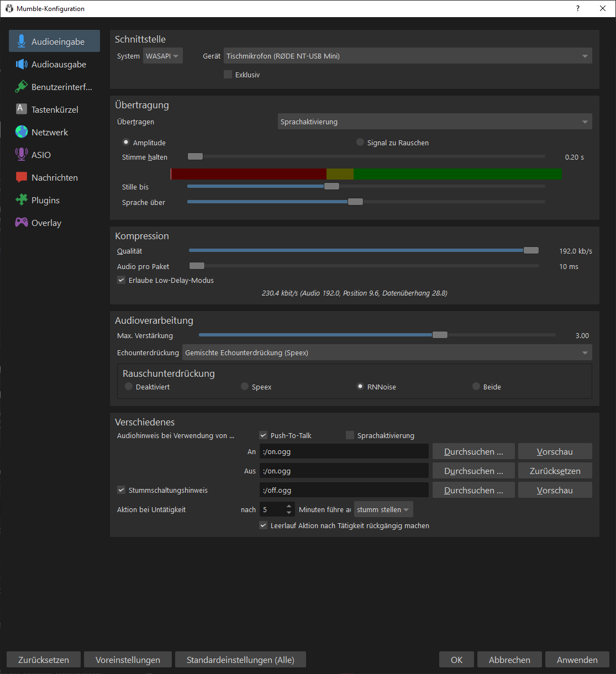Screen dimensions: 616x674
Task: Click the Abbrechen button
Action: 509,660
